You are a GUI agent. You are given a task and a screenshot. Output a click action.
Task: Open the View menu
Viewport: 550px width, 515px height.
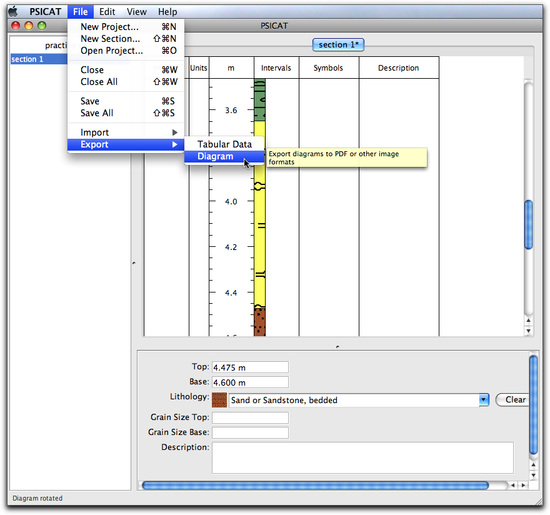pyautogui.click(x=136, y=12)
